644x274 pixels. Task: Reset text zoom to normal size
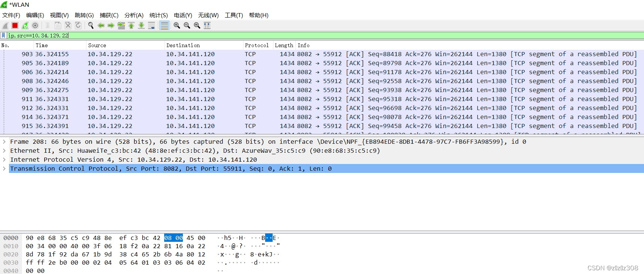(x=197, y=25)
